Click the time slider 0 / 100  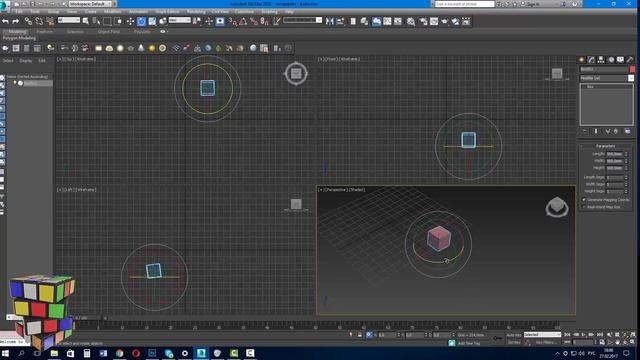coord(82,318)
